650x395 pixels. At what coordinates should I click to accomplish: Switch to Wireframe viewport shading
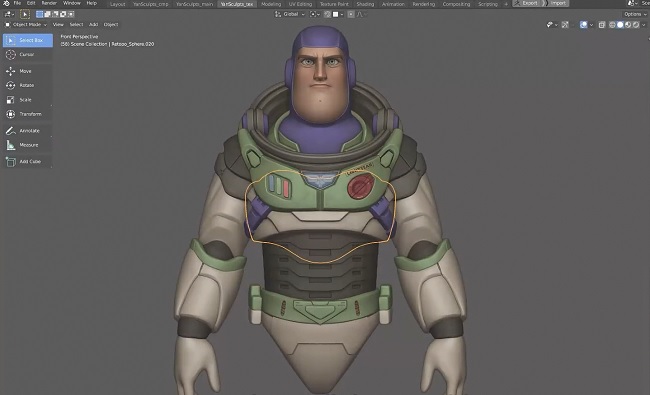pyautogui.click(x=612, y=25)
